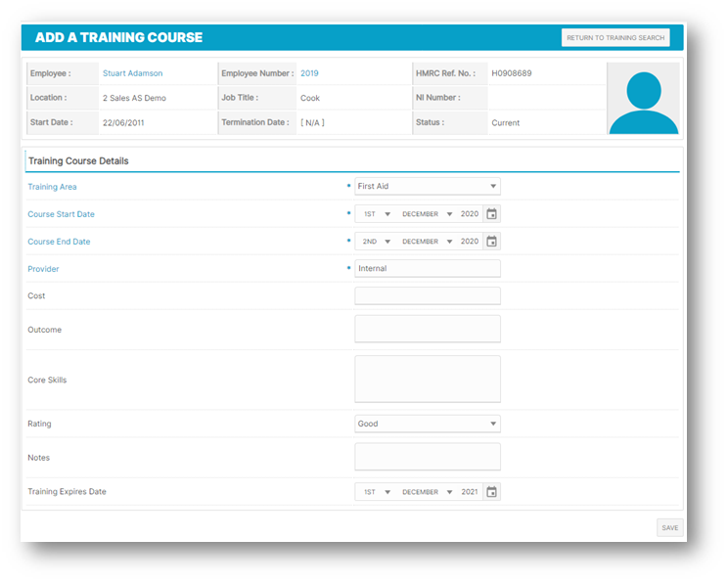Click start date value 22/06/2011
Screen dimensions: 728x583
coord(123,123)
